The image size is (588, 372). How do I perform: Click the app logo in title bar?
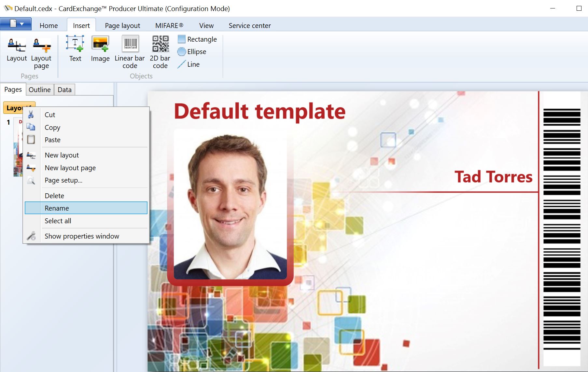tap(7, 8)
